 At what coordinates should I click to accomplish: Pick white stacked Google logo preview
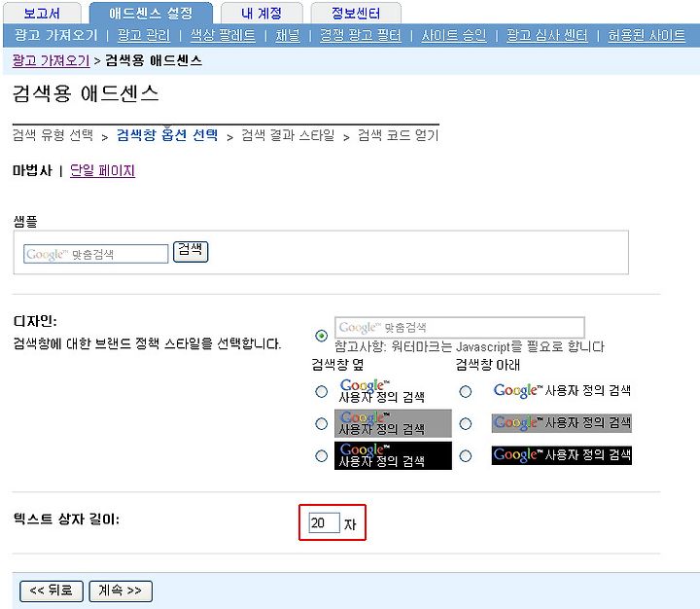pyautogui.click(x=382, y=390)
